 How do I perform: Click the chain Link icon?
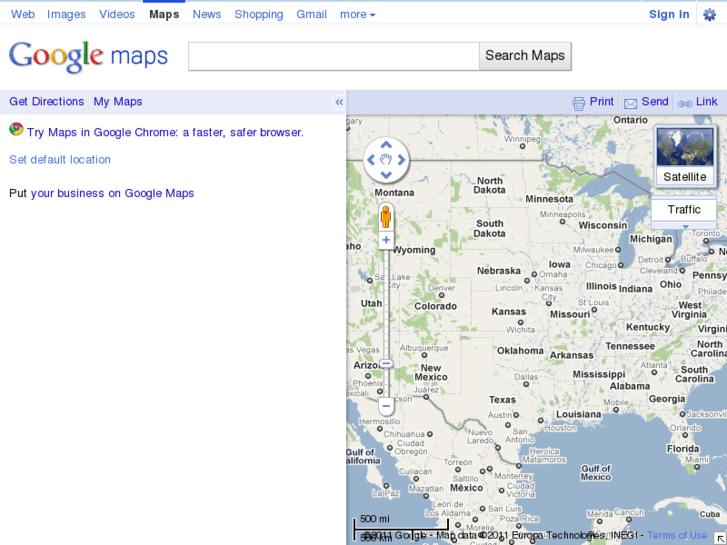point(685,104)
